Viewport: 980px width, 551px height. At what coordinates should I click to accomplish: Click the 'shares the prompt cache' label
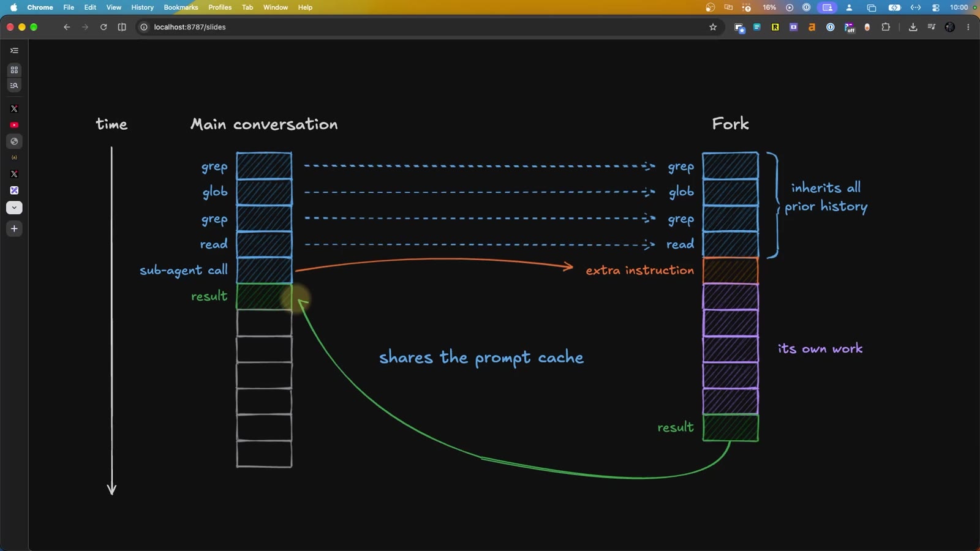pos(481,358)
